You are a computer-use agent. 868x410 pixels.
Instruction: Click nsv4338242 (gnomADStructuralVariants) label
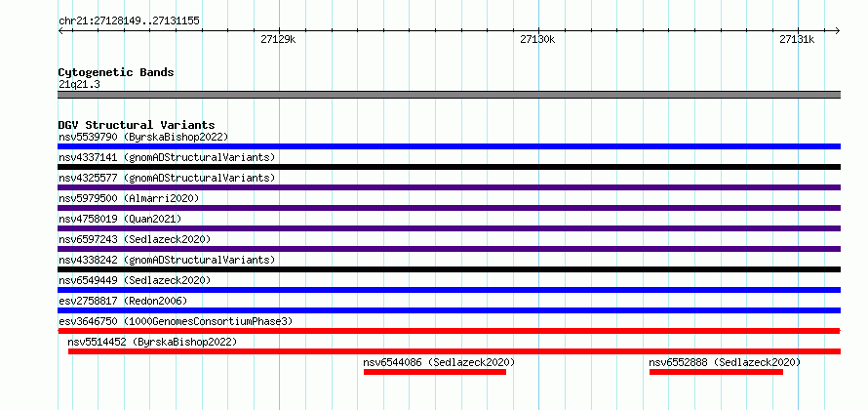click(167, 260)
